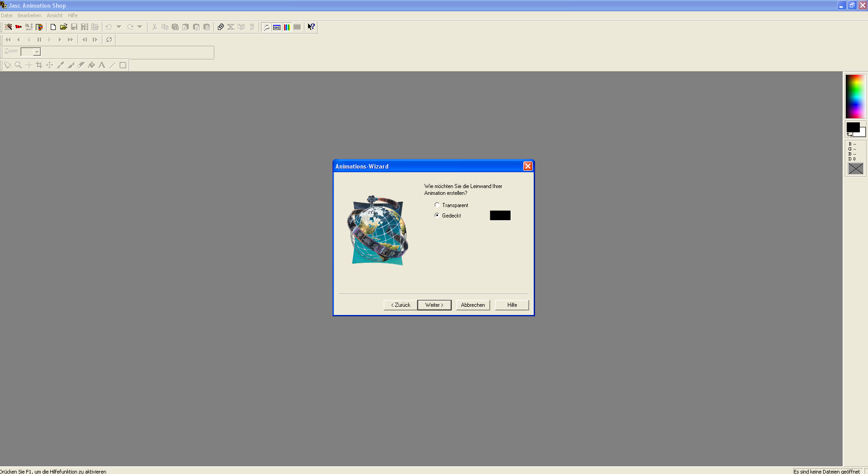Click the Banner Wizard red flag icon
This screenshot has width=868, height=474.
[19, 27]
